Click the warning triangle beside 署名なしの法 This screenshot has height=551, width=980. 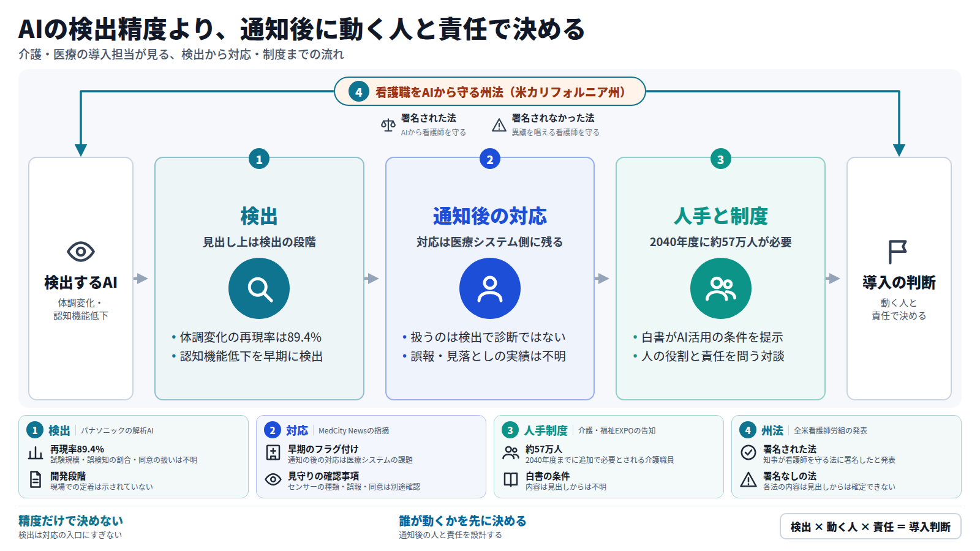(x=748, y=479)
